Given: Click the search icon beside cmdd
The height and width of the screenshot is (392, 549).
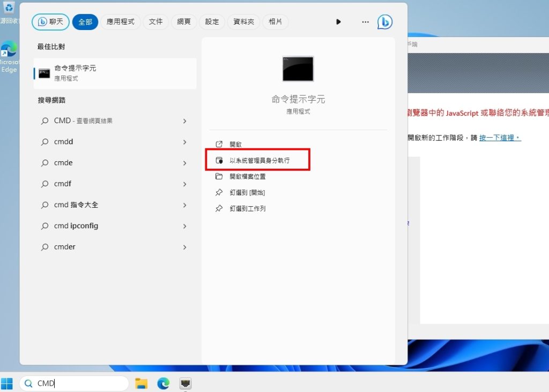Looking at the screenshot, I should click(45, 142).
